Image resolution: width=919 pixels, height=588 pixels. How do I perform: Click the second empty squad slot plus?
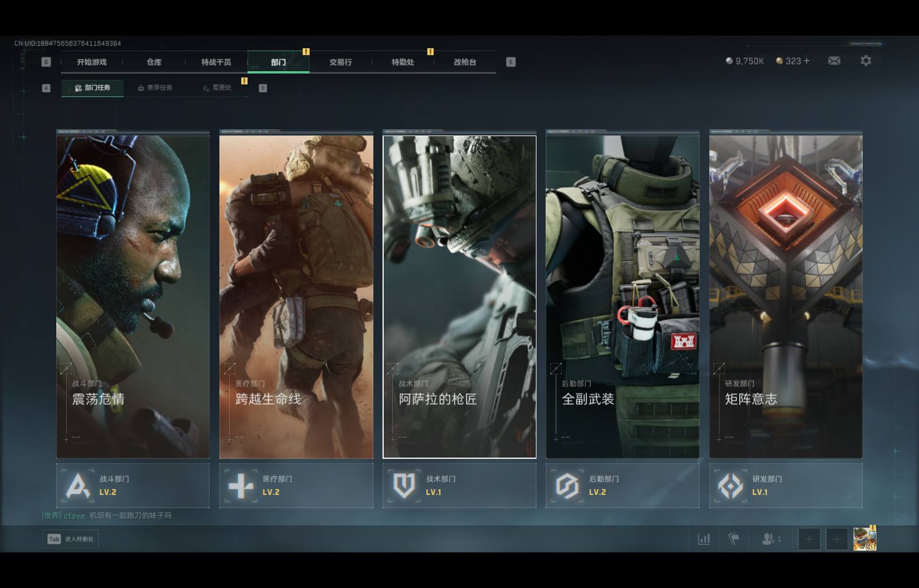tap(836, 539)
